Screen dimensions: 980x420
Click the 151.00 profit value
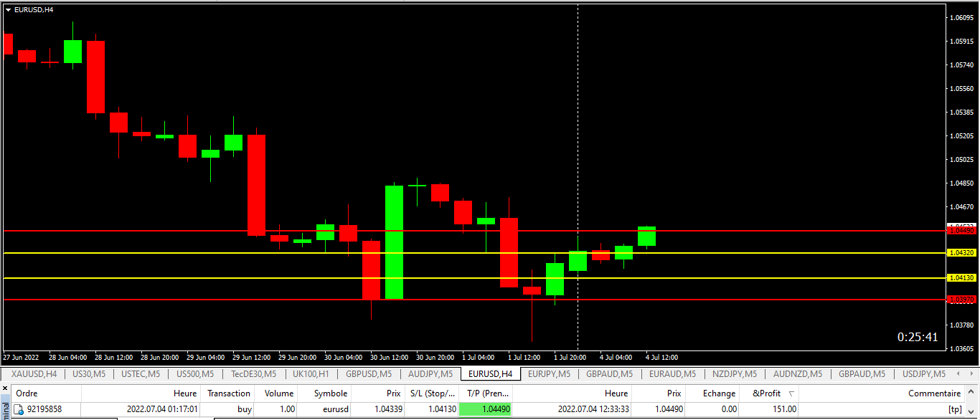click(784, 409)
